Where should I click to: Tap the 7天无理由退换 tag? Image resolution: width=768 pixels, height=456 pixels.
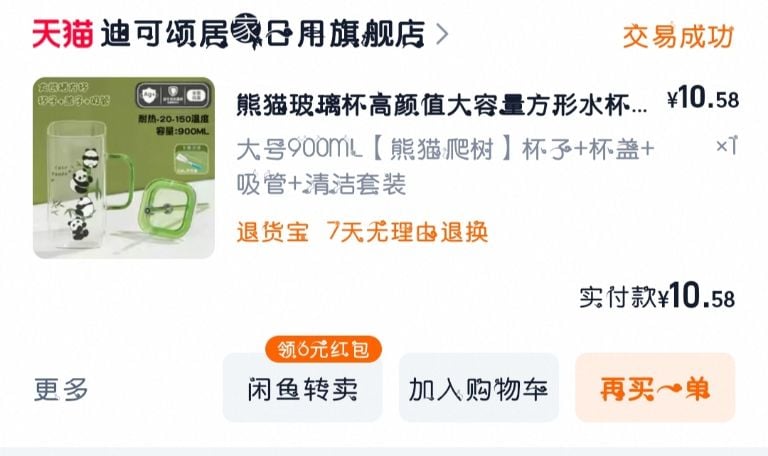[x=408, y=232]
